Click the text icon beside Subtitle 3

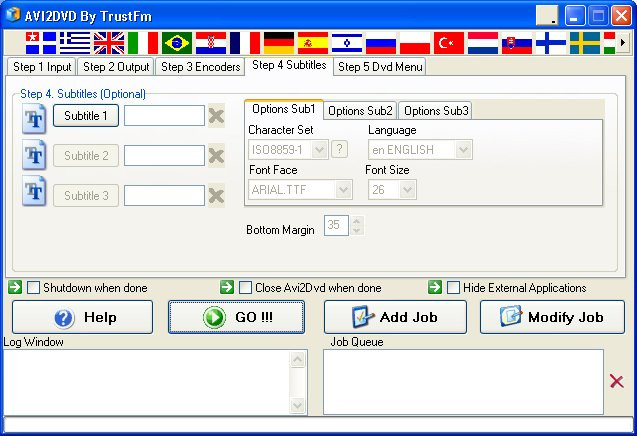pyautogui.click(x=34, y=191)
